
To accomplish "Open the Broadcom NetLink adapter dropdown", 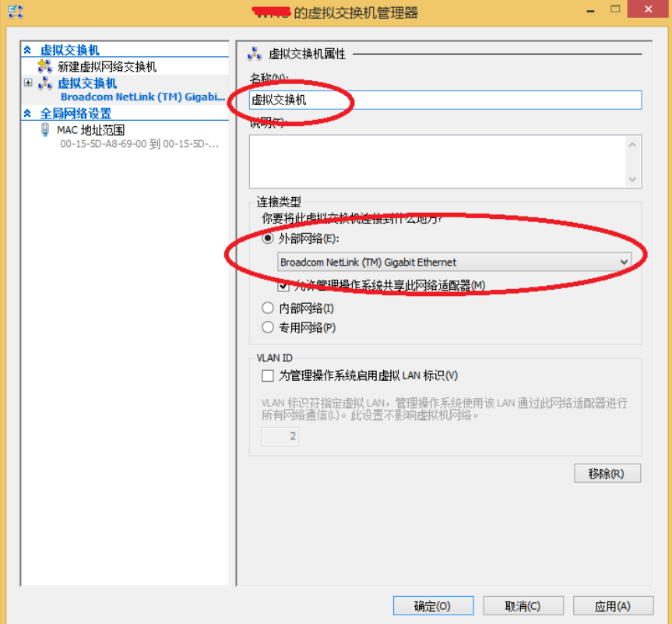I will pyautogui.click(x=454, y=262).
